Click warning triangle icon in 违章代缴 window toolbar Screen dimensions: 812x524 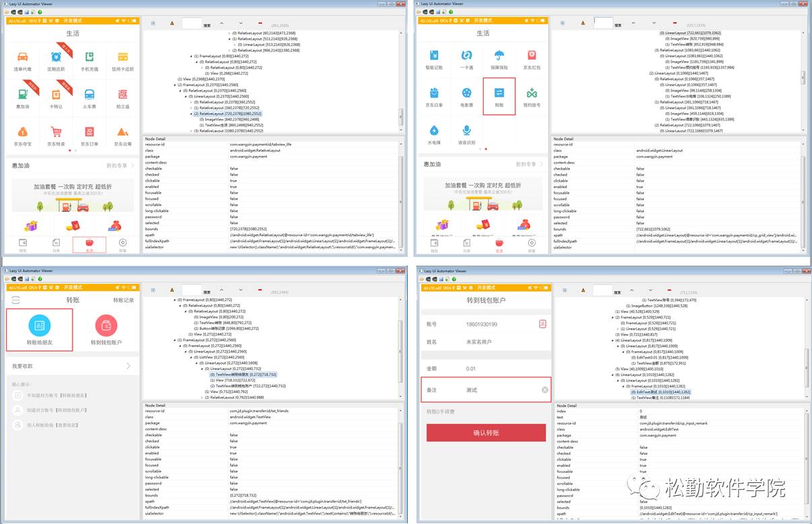pos(171,23)
